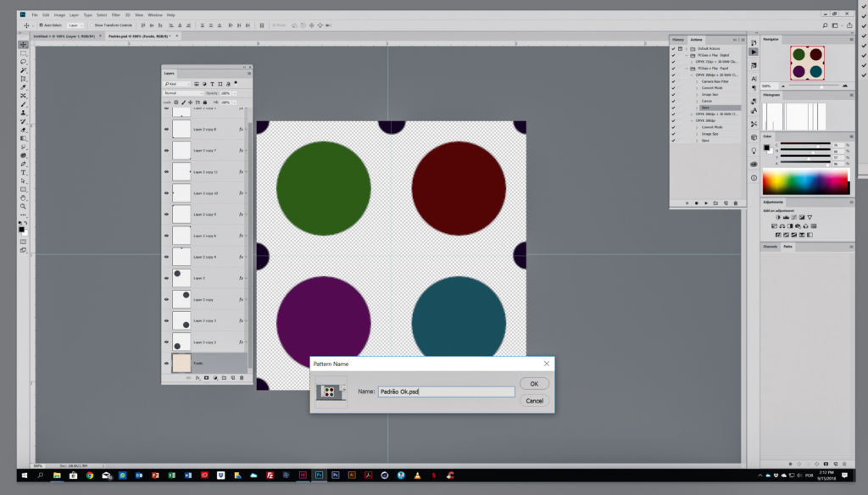Enable the Auto-Select checkbox
868x495 pixels.
click(x=41, y=25)
